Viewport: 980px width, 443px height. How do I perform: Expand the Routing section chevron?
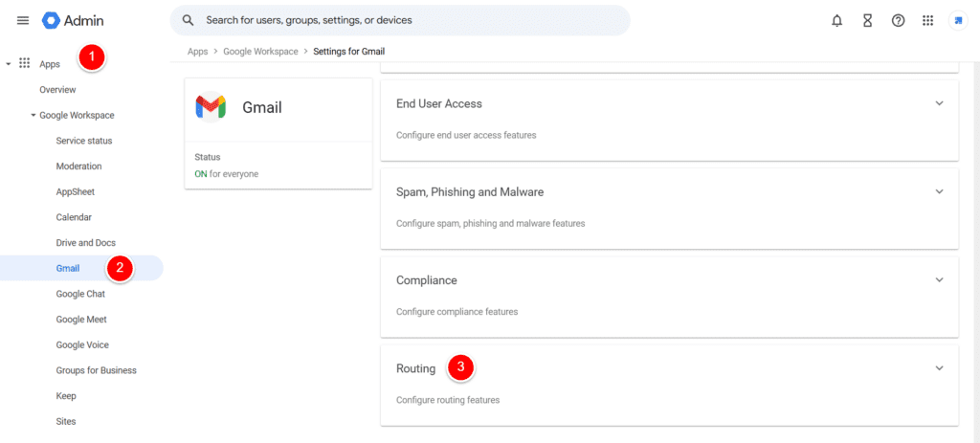(939, 368)
